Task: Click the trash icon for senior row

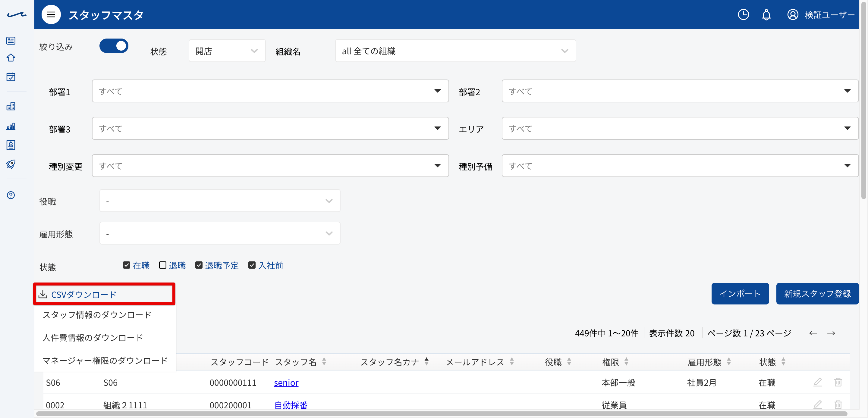Action: click(x=838, y=382)
